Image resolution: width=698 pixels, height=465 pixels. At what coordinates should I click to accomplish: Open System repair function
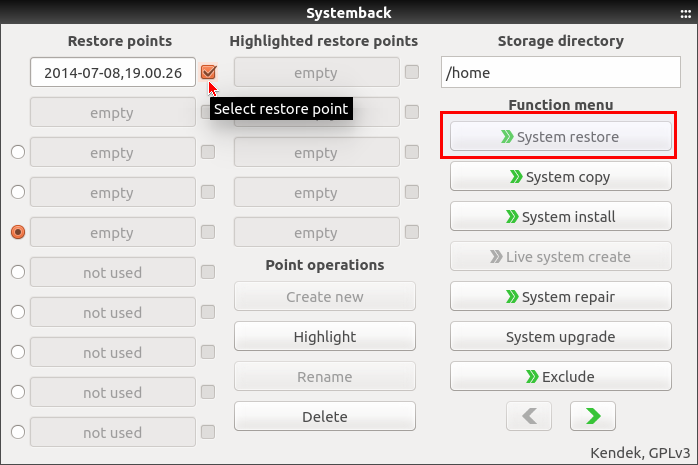pos(560,296)
